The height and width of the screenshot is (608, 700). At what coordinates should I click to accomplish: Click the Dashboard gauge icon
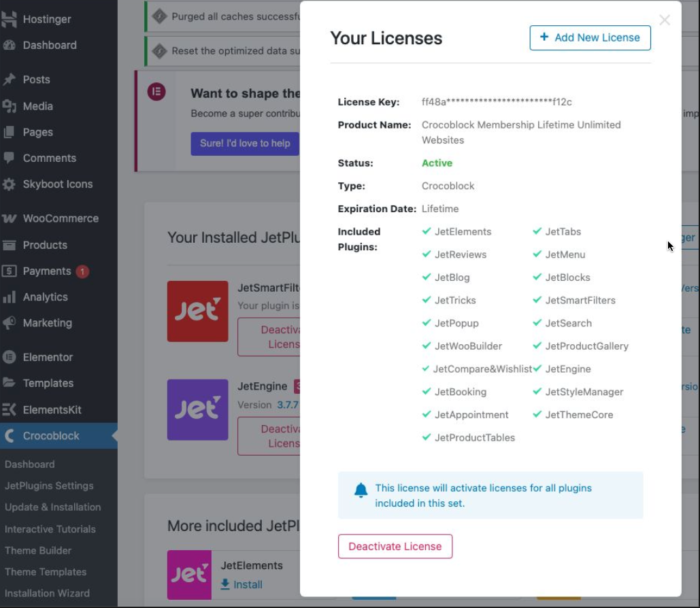coord(9,46)
